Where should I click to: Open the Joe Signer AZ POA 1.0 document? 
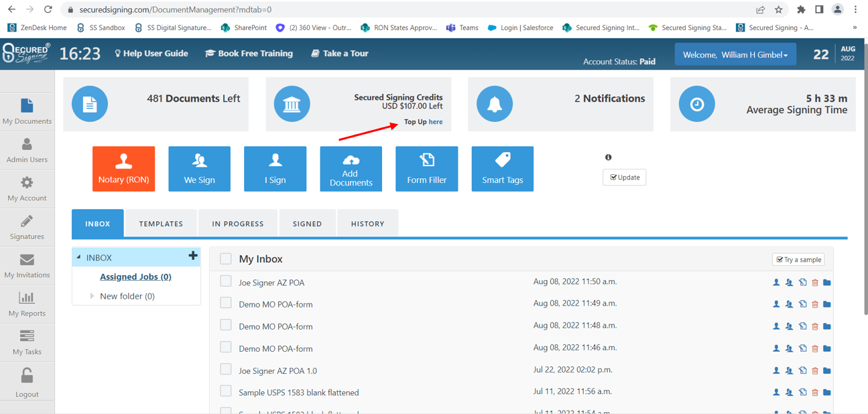click(278, 370)
